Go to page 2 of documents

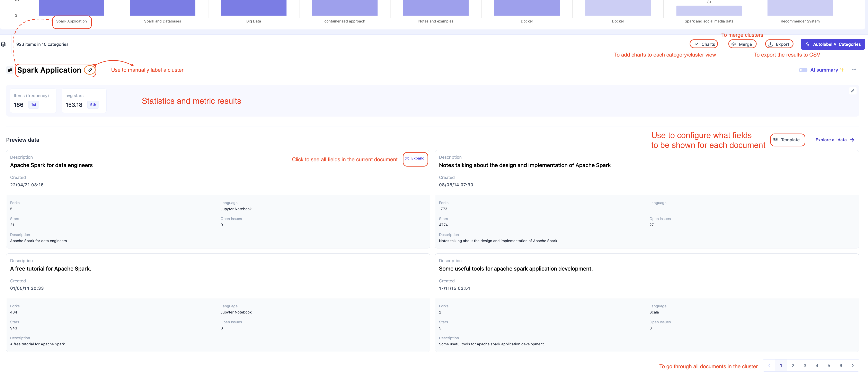click(793, 365)
